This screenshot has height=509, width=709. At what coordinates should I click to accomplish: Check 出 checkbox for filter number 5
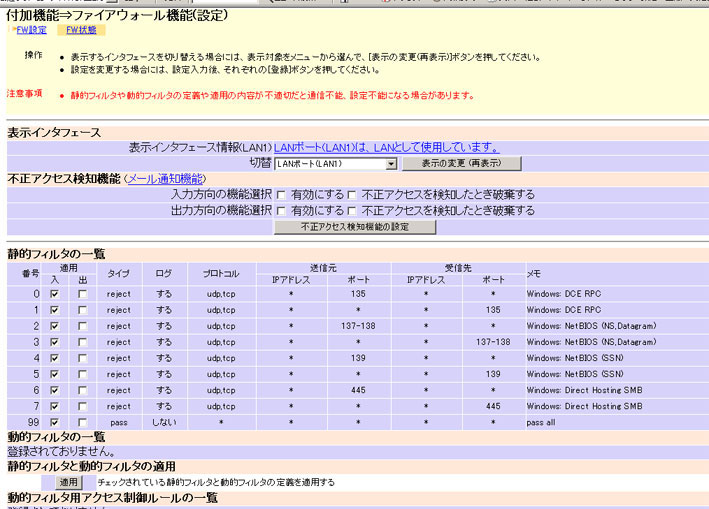coord(82,374)
